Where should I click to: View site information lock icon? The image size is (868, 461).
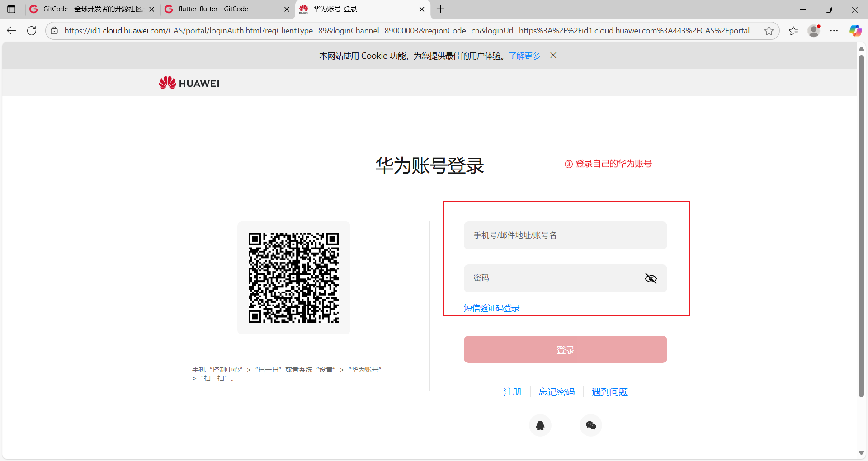coord(54,31)
